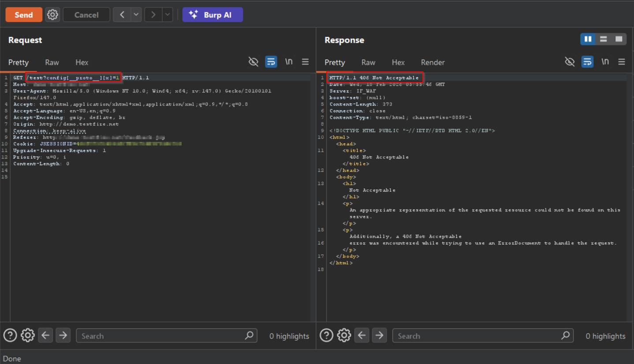634x364 pixels.
Task: Click the next-message right arrow below Response panel
Action: pos(379,335)
